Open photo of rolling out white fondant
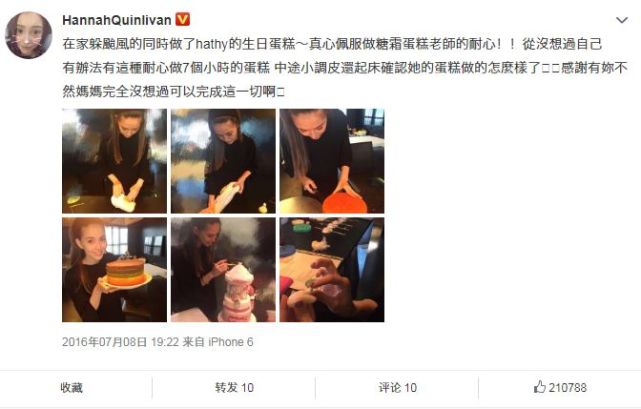Viewport: 641px width, 409px height. tap(223, 161)
